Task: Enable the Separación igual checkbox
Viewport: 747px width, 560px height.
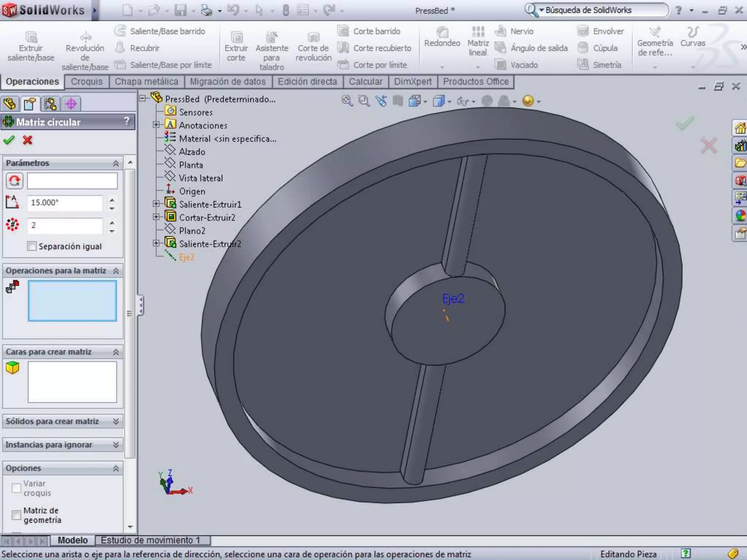Action: (x=32, y=246)
